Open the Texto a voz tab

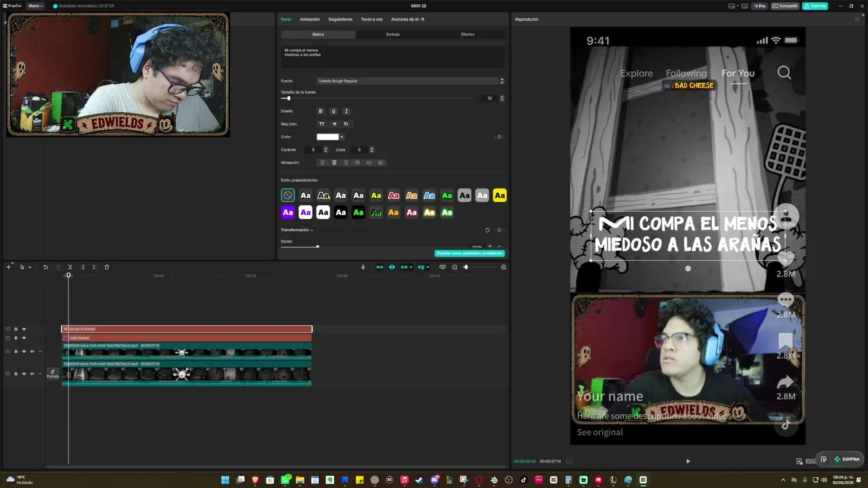pos(372,19)
